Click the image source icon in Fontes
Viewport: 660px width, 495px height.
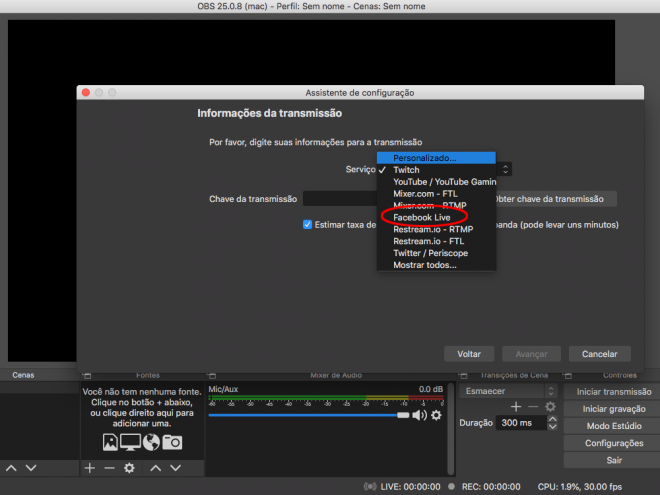click(110, 442)
